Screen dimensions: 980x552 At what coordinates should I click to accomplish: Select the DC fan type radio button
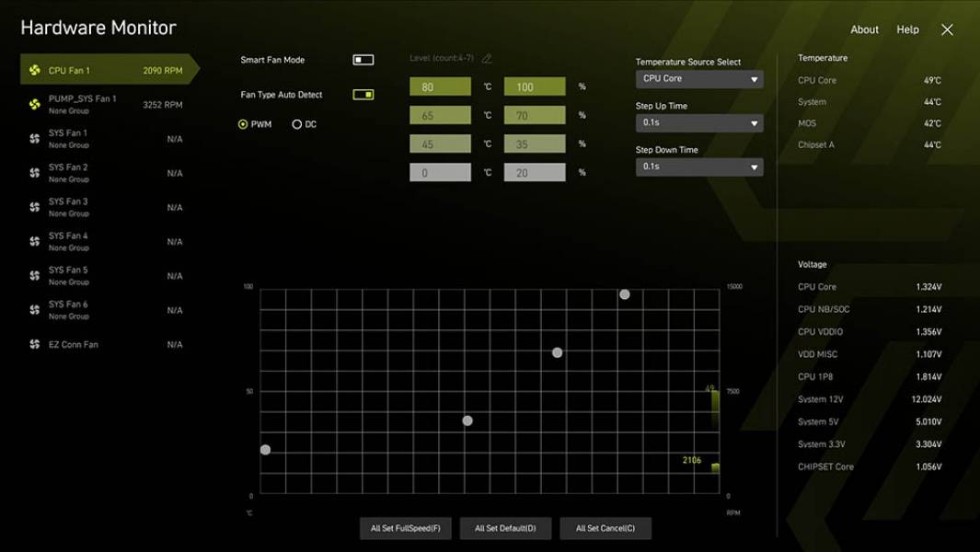click(297, 124)
